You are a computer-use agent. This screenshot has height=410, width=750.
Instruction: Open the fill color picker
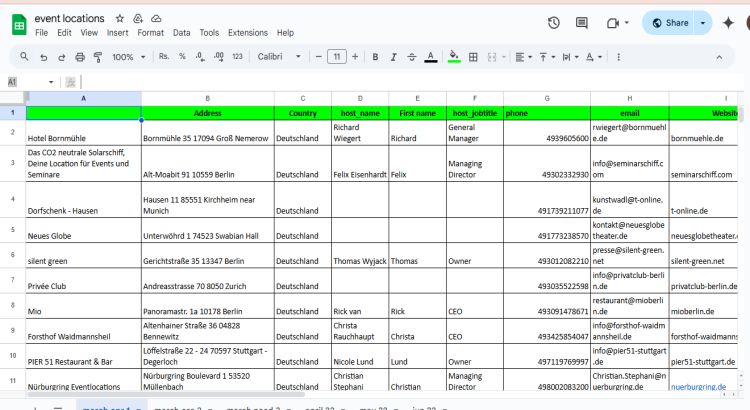(x=454, y=57)
